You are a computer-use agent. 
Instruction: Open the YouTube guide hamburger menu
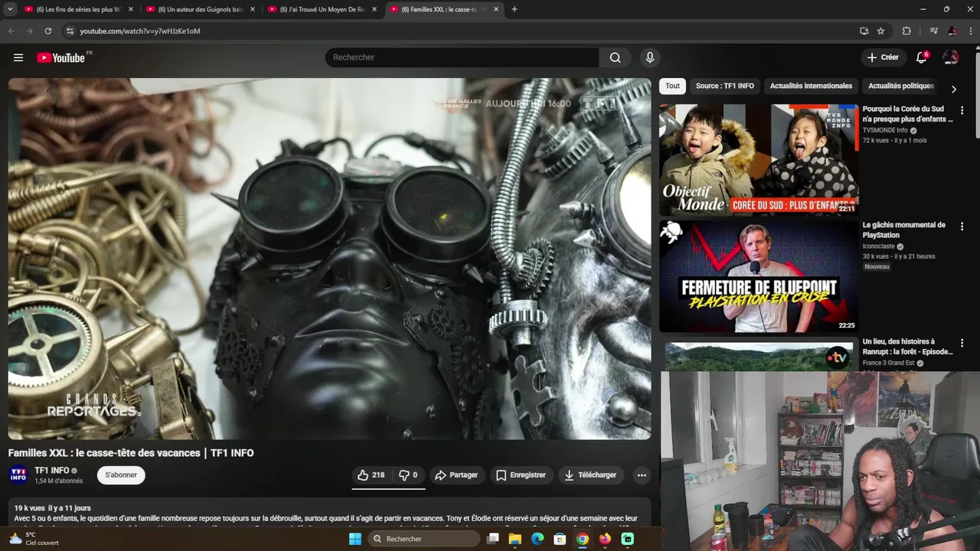point(18,57)
